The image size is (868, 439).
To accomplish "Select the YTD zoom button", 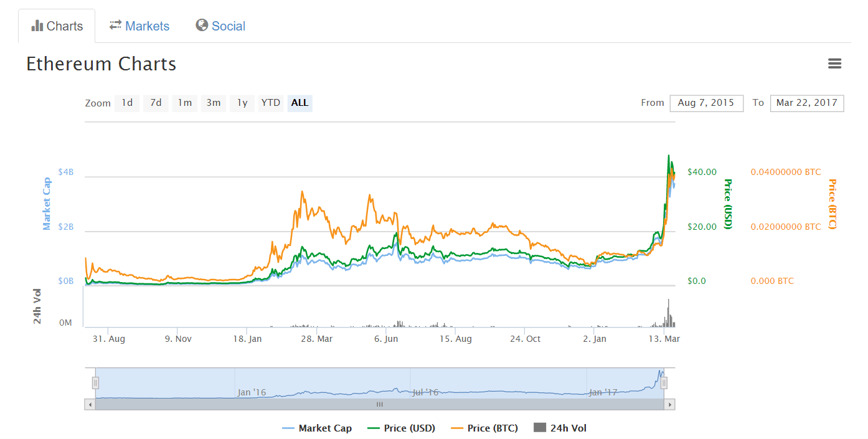I will click(x=271, y=103).
